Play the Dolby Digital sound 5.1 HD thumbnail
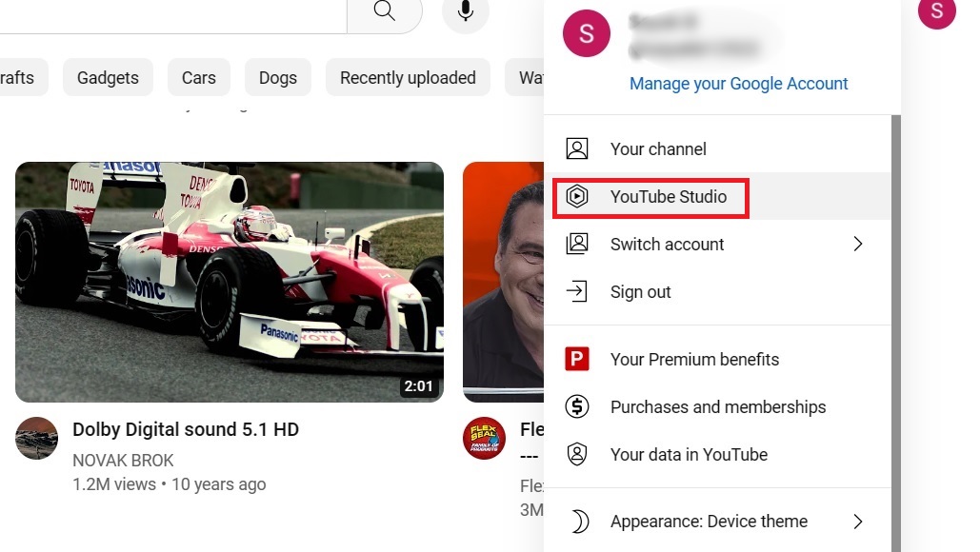Viewport: 980px width, 552px height. (x=229, y=281)
